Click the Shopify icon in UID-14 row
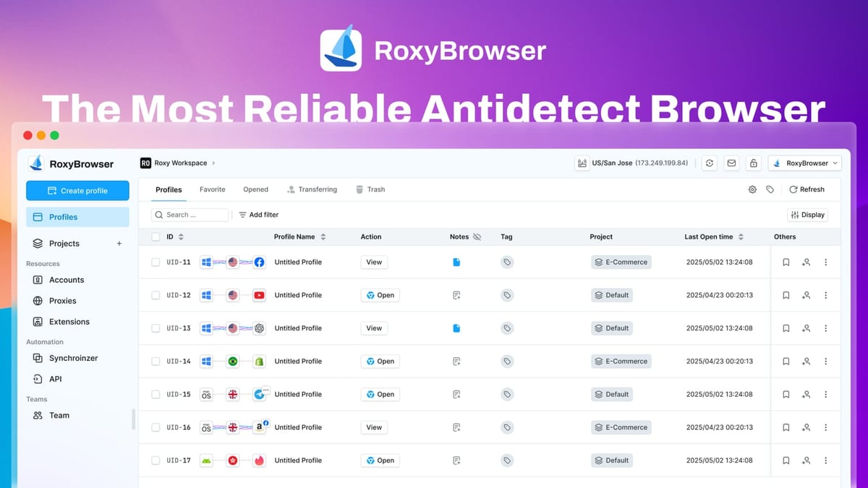The image size is (868, 488). pyautogui.click(x=259, y=361)
